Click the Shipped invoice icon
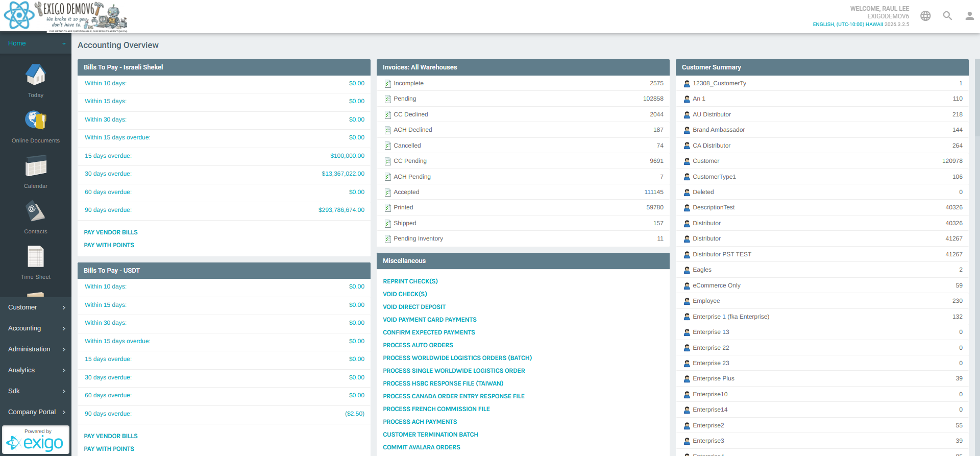Screen dimensions: 980x456 tap(387, 223)
